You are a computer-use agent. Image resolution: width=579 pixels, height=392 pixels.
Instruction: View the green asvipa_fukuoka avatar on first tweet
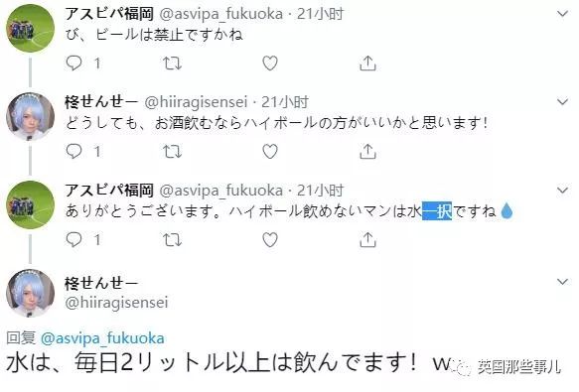click(30, 29)
